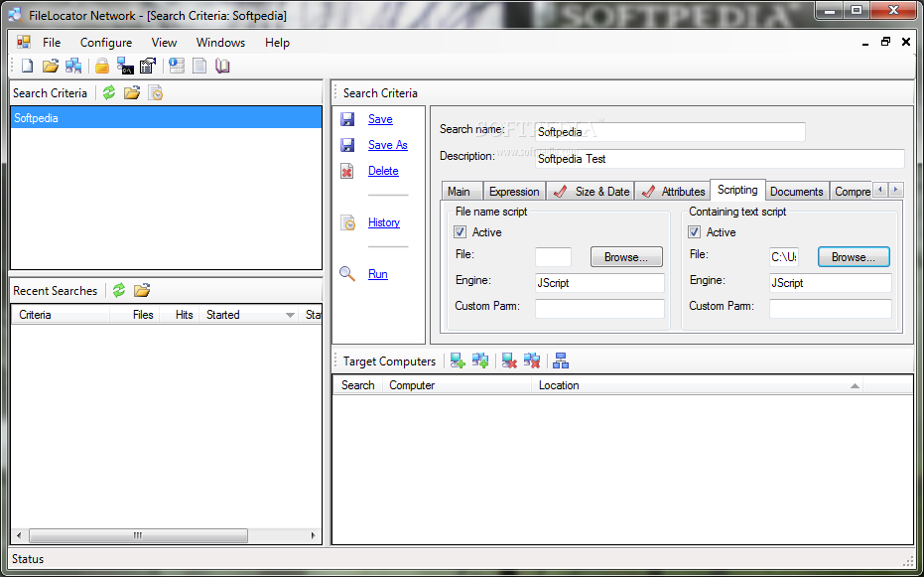Click File name script Custom Parm field

tap(599, 309)
